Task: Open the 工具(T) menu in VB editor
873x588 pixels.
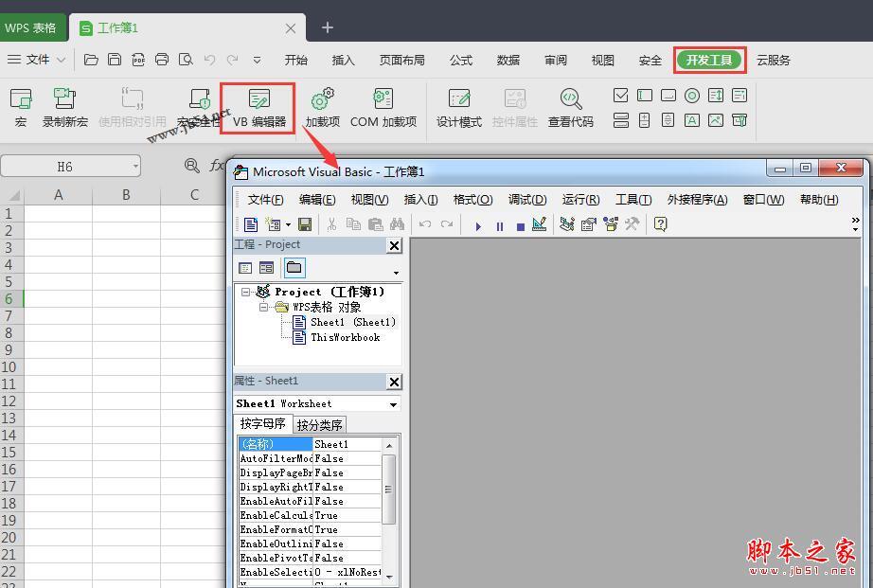Action: click(633, 200)
